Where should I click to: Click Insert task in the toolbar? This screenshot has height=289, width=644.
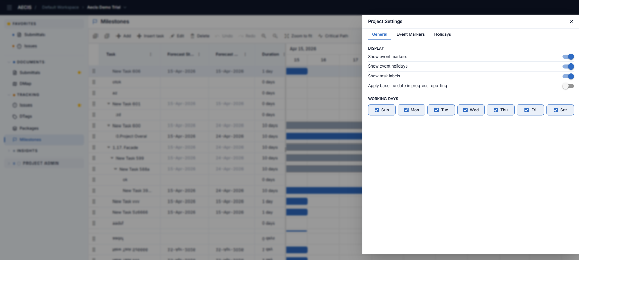click(x=150, y=36)
